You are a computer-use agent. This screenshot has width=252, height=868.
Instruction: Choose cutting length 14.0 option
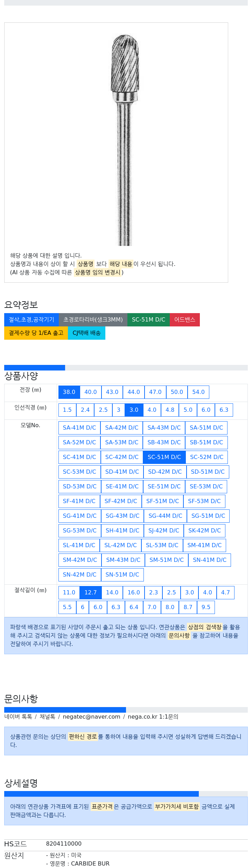(x=112, y=592)
